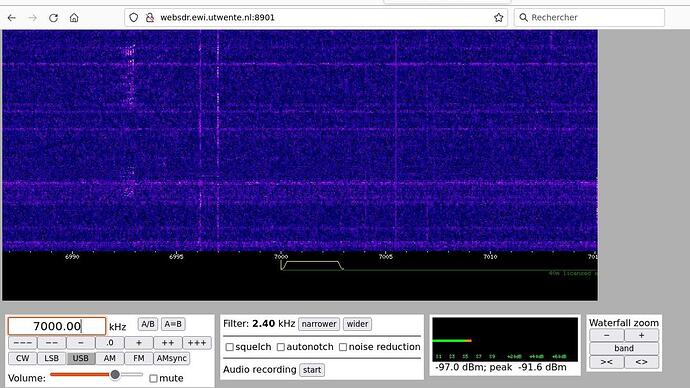Screen dimensions: 690x388
Task: Reload the WebSDR page
Action: click(53, 18)
